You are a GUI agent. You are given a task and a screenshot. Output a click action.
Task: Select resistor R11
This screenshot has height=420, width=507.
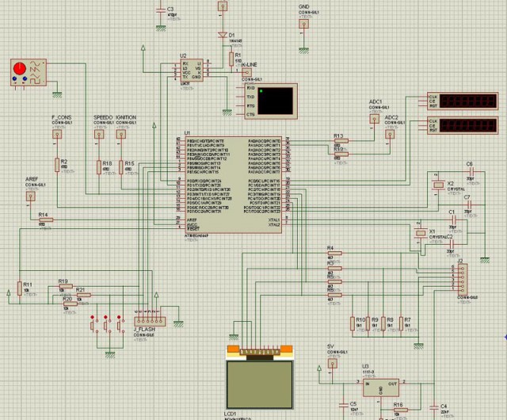(x=20, y=288)
